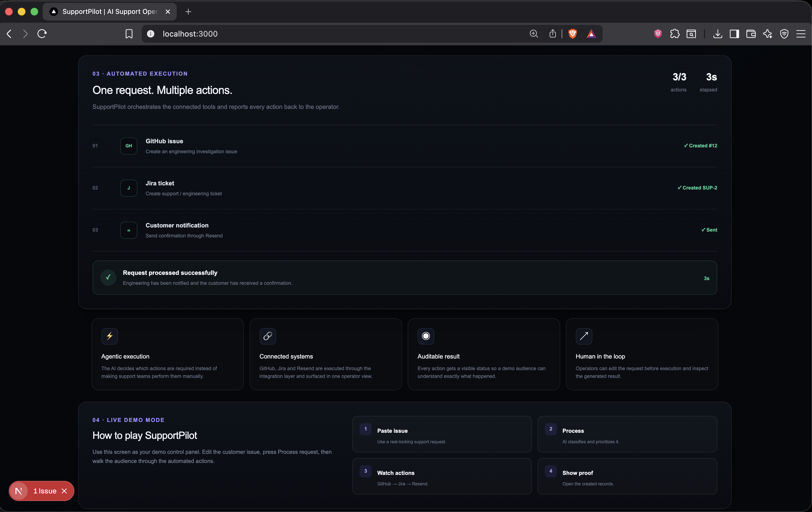Click the Auditable result card title
The height and width of the screenshot is (512, 812).
438,357
